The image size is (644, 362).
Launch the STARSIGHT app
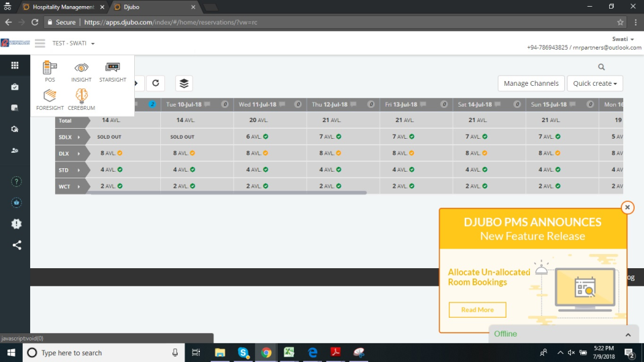[113, 72]
